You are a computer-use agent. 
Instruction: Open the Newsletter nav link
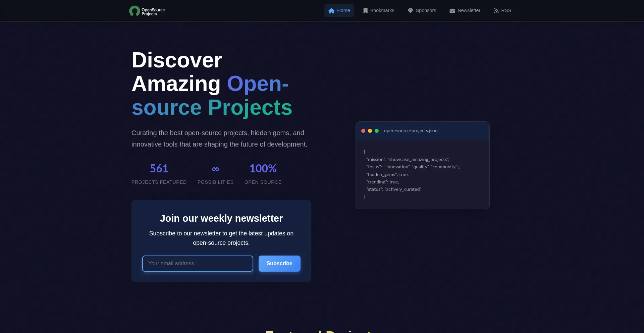pyautogui.click(x=469, y=11)
